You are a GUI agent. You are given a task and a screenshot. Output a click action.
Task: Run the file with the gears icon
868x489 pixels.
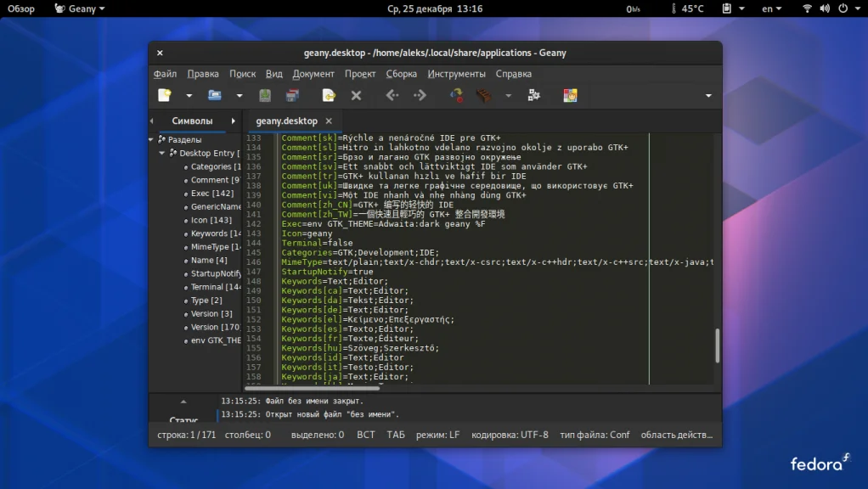coord(533,96)
